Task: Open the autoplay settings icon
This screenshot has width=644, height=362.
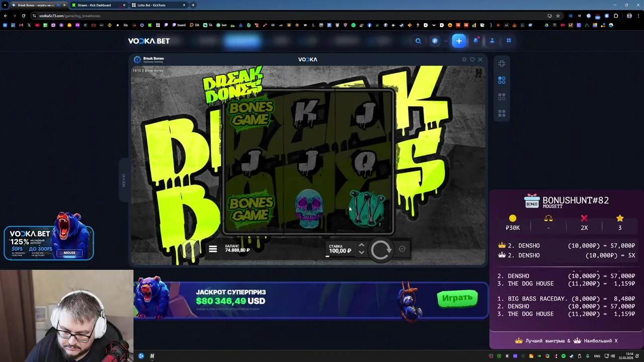Action: click(x=402, y=249)
